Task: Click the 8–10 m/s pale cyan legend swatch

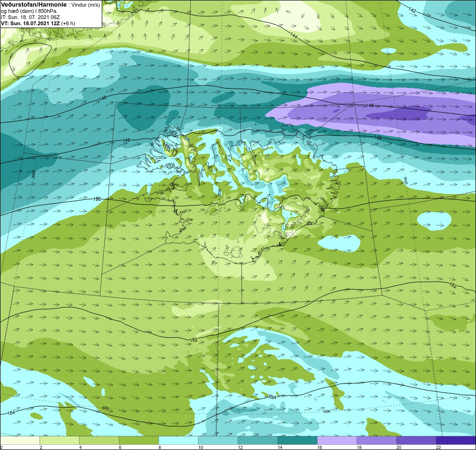Action: 178,440
